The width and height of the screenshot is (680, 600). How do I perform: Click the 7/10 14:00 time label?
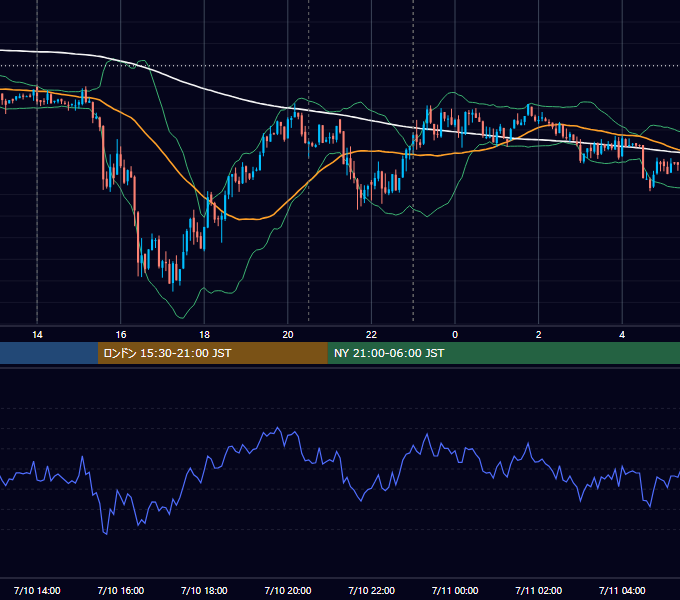click(37, 590)
